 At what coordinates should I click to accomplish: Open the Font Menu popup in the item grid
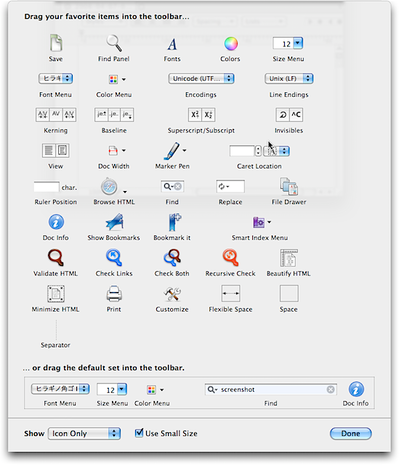point(56,79)
